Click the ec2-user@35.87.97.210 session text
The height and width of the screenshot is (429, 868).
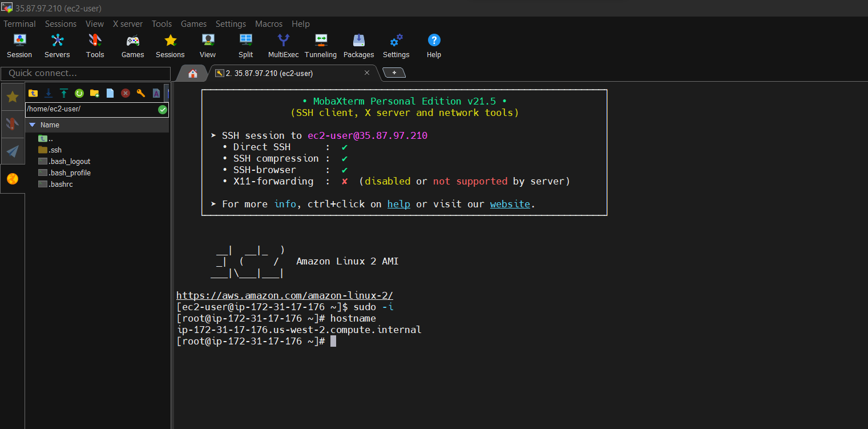click(368, 135)
